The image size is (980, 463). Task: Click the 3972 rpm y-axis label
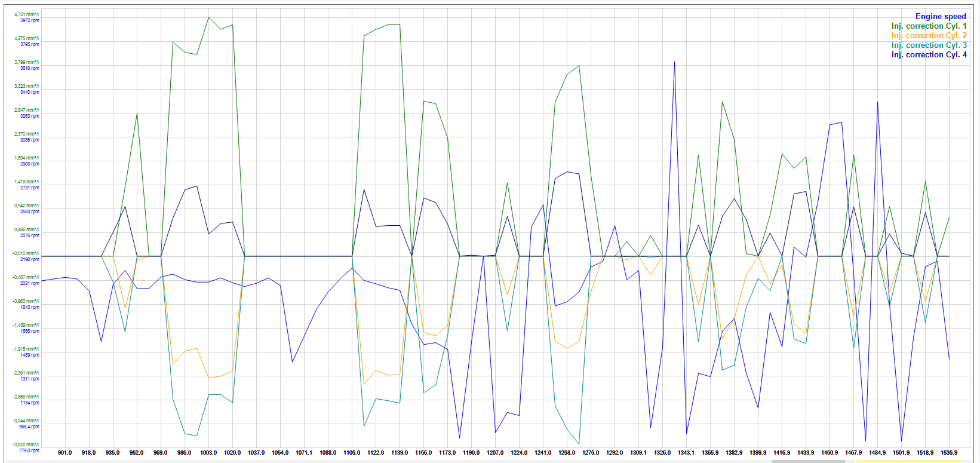[29, 20]
